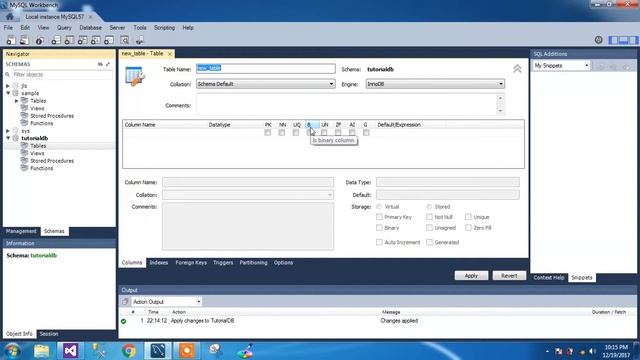640x360 pixels.
Task: Open the Scripting menu
Action: click(164, 28)
